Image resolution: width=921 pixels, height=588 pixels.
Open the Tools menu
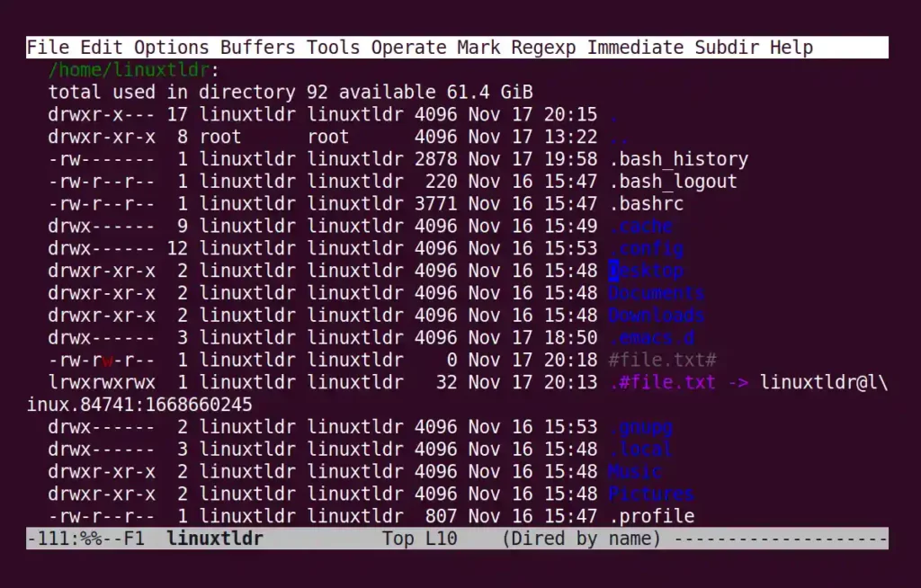(333, 48)
